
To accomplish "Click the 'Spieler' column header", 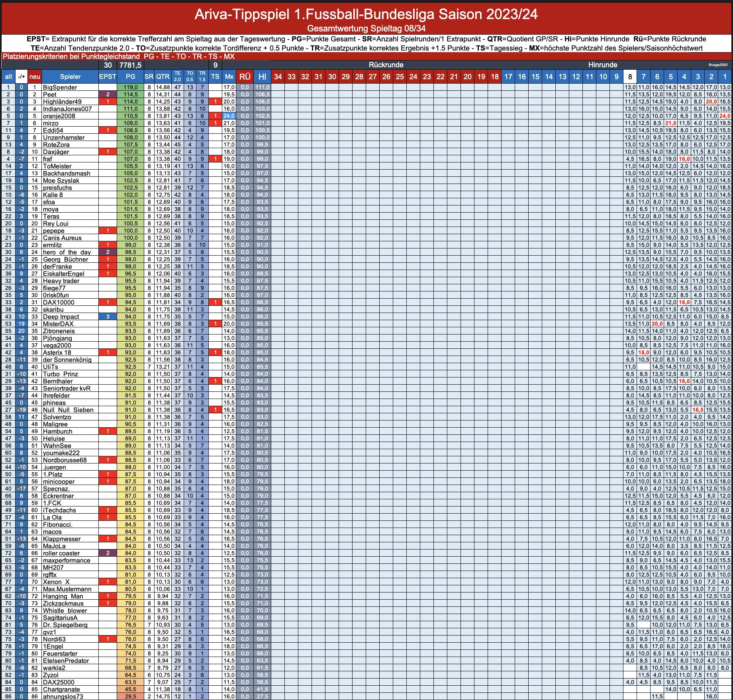I will (x=70, y=77).
